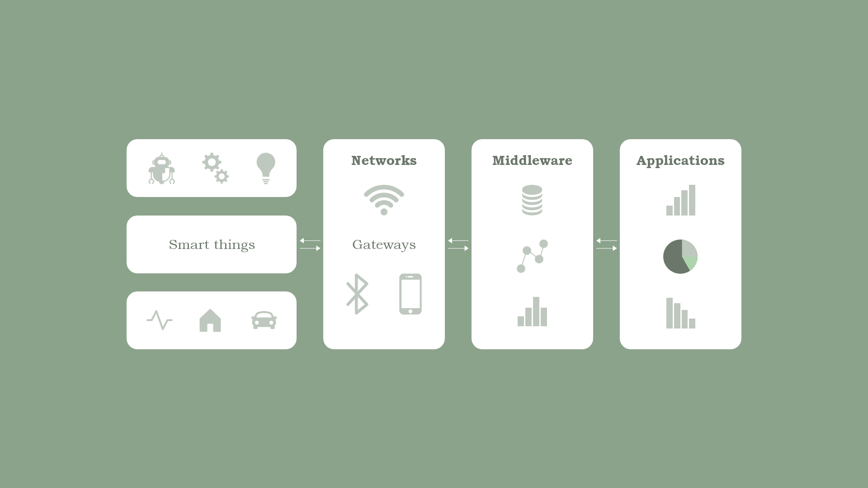Viewport: 868px width, 488px height.
Task: Click the Middleware panel header
Action: pos(532,160)
